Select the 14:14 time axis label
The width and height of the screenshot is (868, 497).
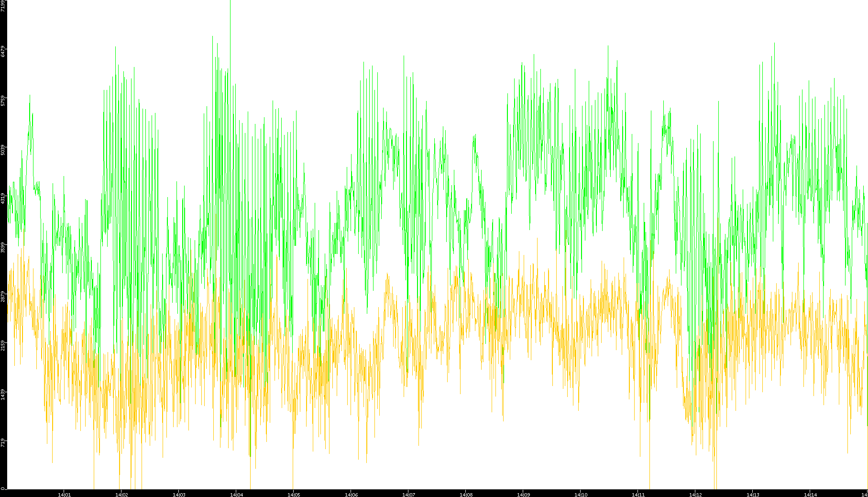(810, 495)
